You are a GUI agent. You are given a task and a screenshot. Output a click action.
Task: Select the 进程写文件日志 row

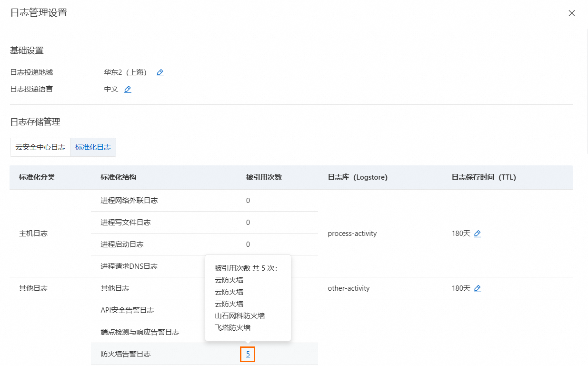(x=204, y=223)
